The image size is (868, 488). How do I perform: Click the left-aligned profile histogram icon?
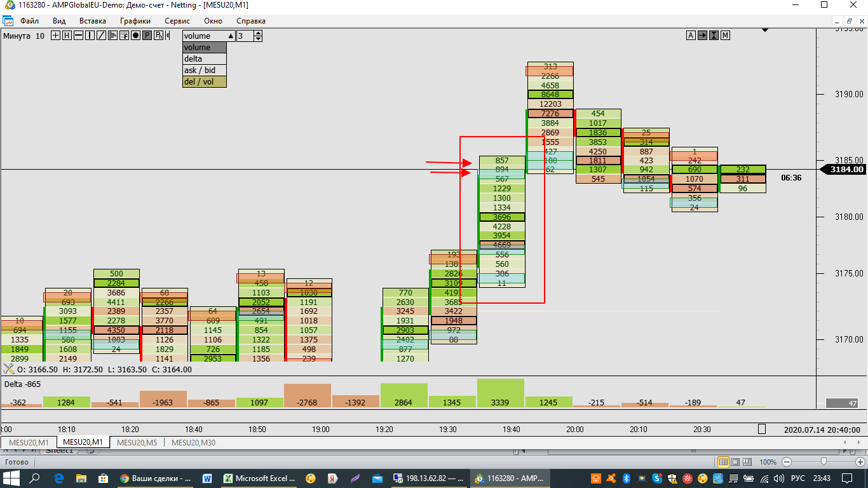pos(112,36)
